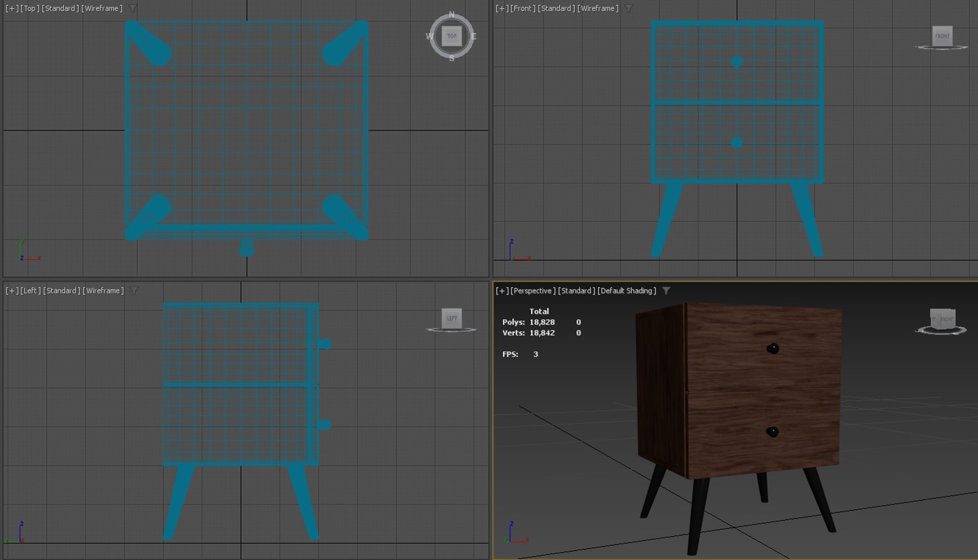Open [Standard] menu in Perspective viewport
This screenshot has height=560, width=978.
coord(576,291)
